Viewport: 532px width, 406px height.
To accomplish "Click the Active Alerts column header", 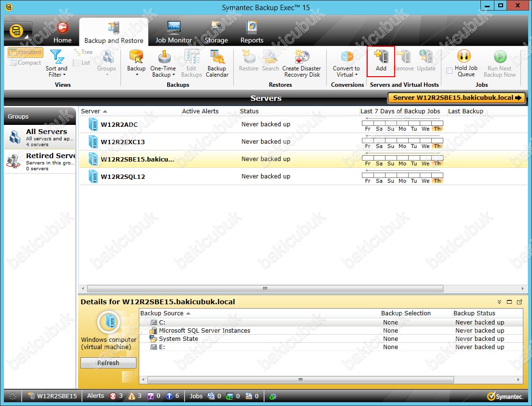I will [x=209, y=111].
